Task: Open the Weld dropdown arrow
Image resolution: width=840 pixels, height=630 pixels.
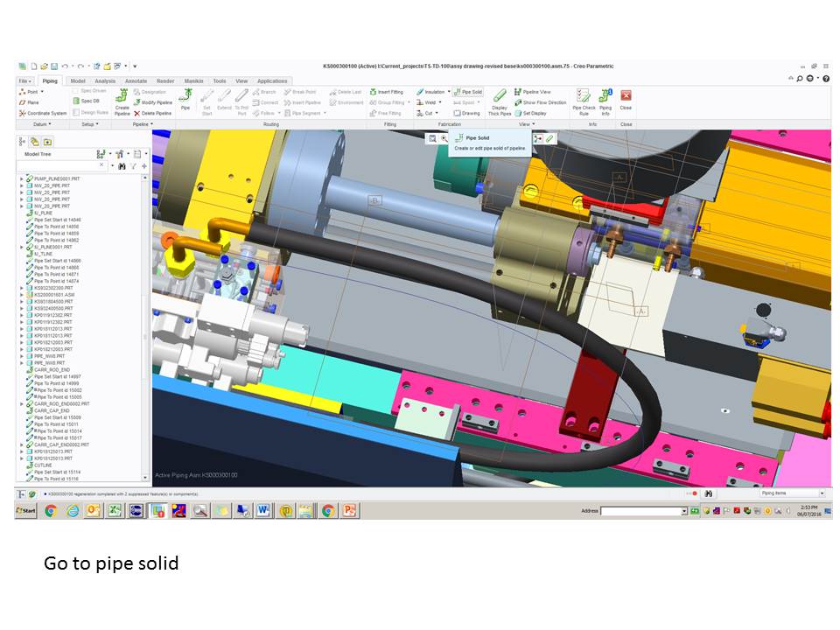Action: (440, 102)
